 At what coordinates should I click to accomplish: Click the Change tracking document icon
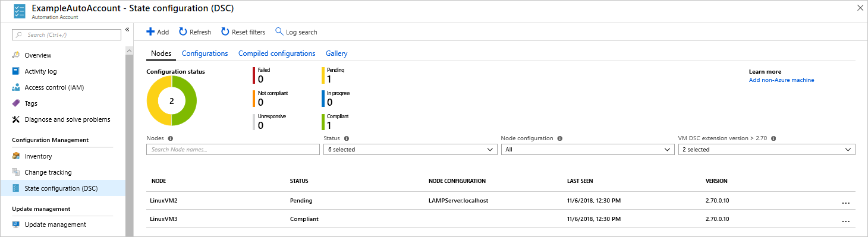[16, 172]
